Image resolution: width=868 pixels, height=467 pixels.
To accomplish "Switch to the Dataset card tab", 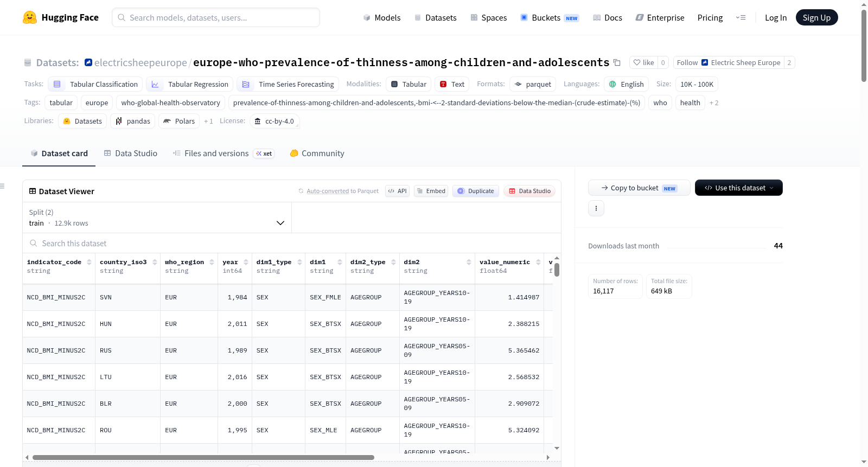I will 59,153.
